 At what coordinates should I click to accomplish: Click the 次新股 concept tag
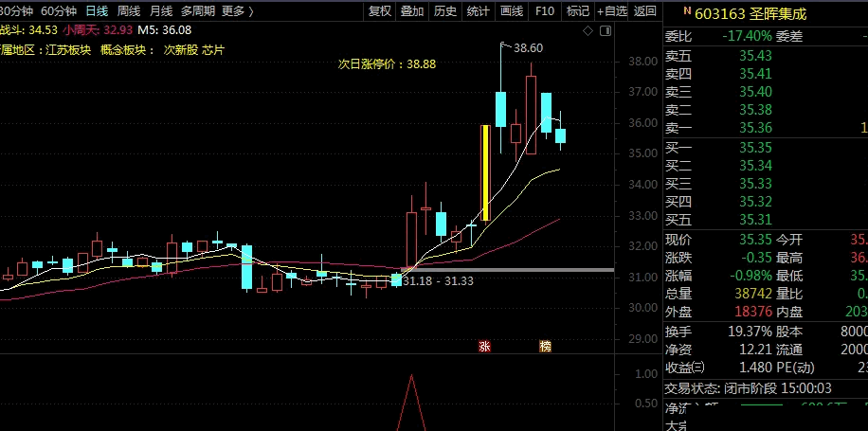(x=180, y=50)
